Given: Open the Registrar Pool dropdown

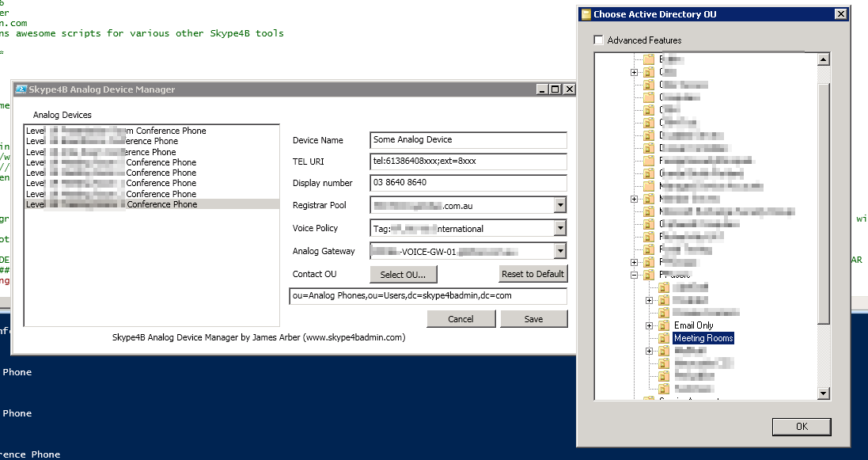Looking at the screenshot, I should [560, 206].
